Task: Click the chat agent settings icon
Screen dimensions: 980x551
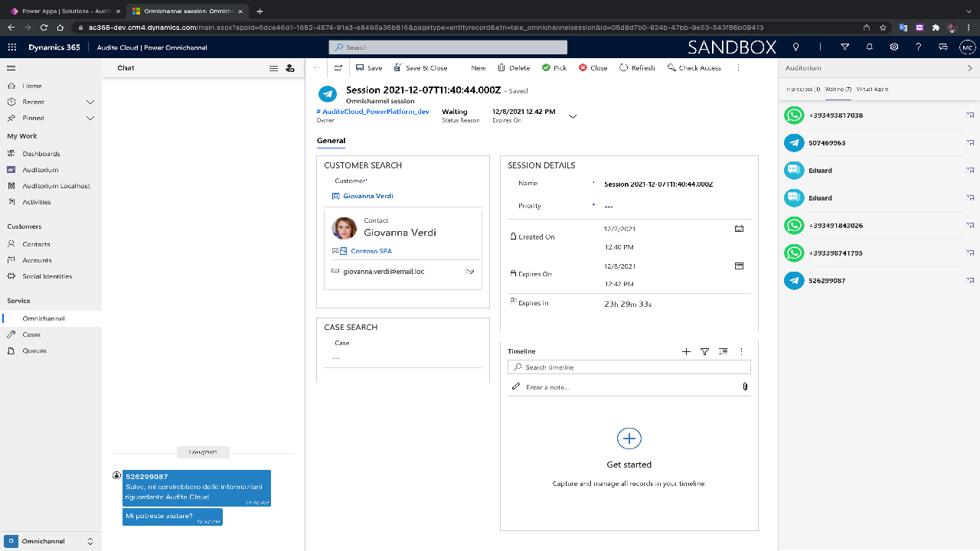Action: (290, 68)
